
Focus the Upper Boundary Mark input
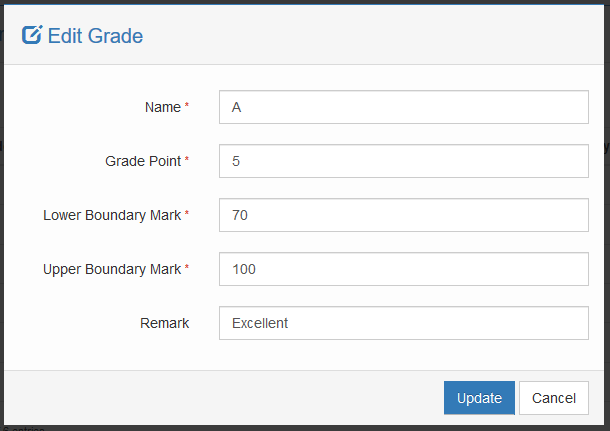point(403,269)
